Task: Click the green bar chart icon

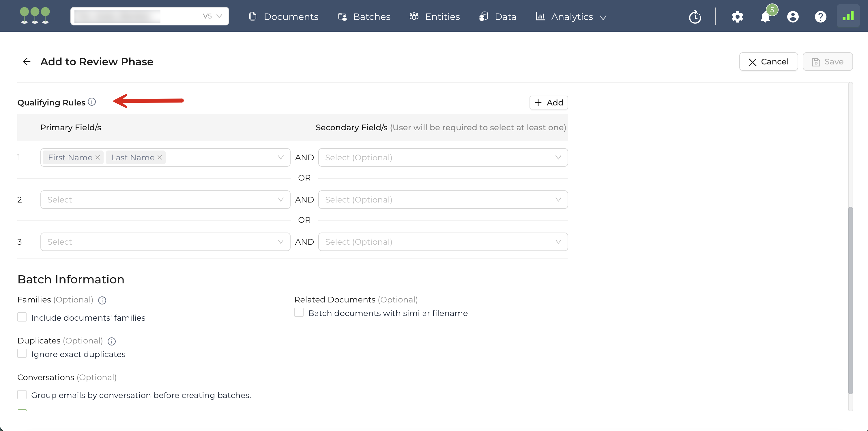Action: pos(848,16)
